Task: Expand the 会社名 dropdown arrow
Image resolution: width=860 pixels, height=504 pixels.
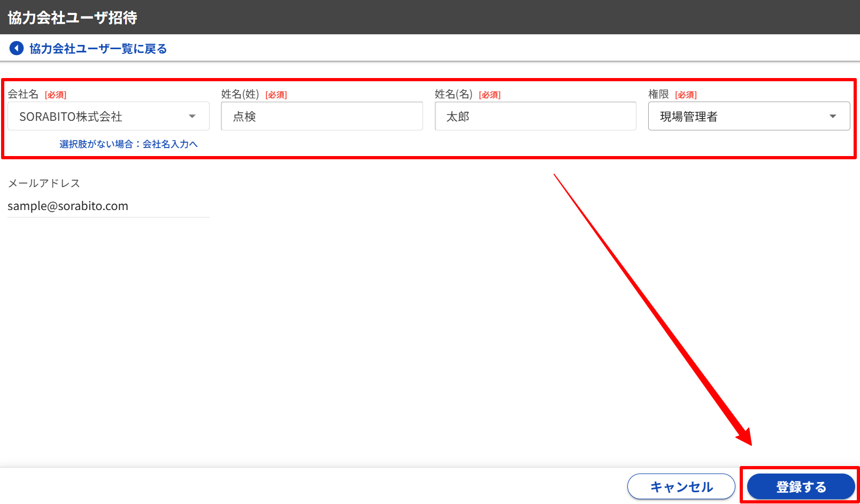Action: pyautogui.click(x=192, y=117)
